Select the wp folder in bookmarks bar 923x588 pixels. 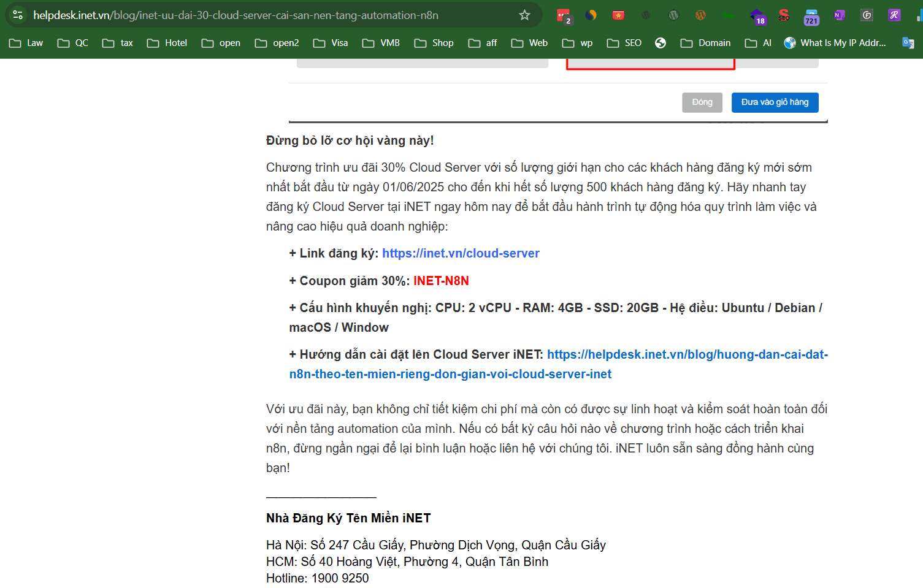577,42
